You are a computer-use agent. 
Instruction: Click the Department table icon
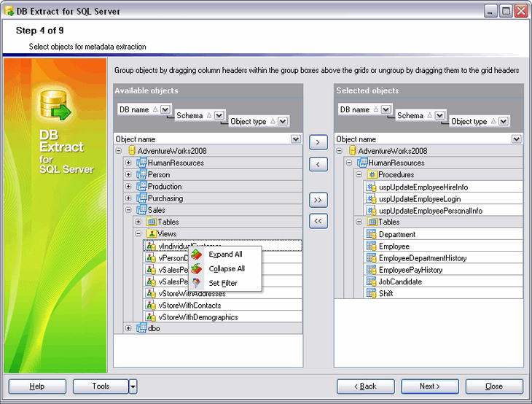[372, 235]
